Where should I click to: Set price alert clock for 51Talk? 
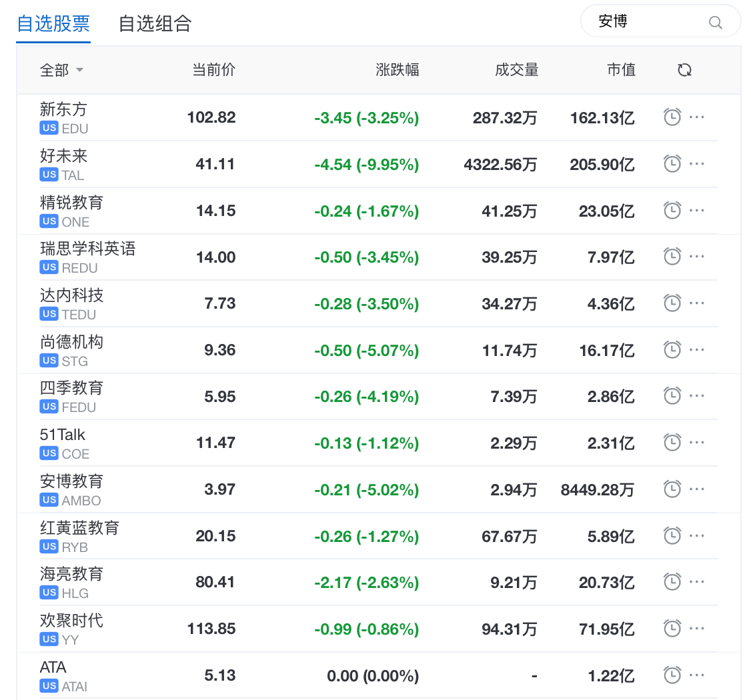672,443
